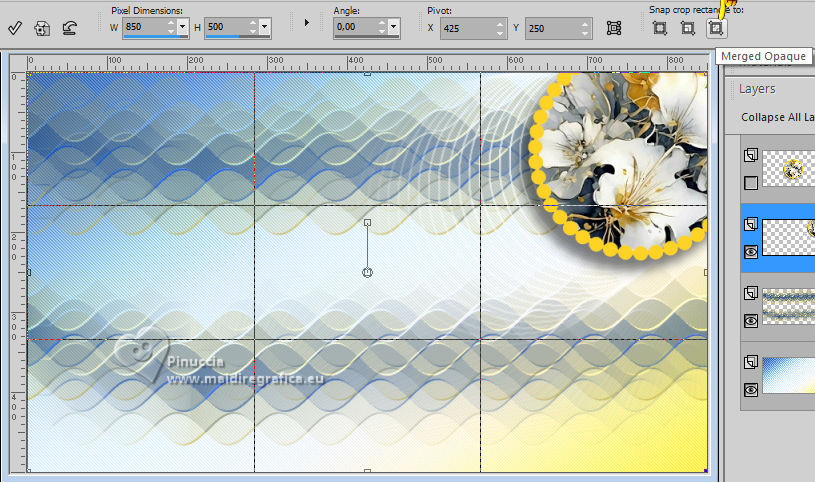Select the wave pattern layer thumbnail
This screenshot has width=815, height=482.
(x=788, y=307)
